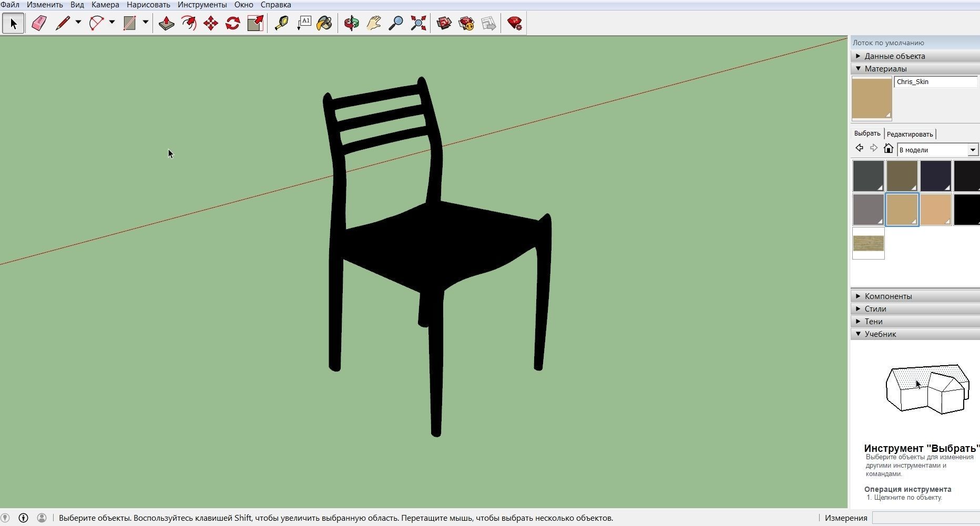Select the Paint Bucket tool
The width and height of the screenshot is (980, 526).
click(x=324, y=23)
